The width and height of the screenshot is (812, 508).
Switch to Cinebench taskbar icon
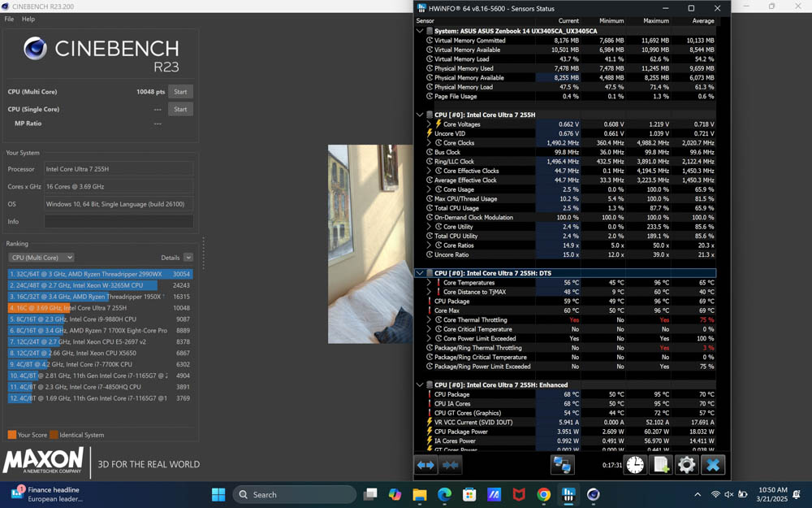click(x=594, y=494)
